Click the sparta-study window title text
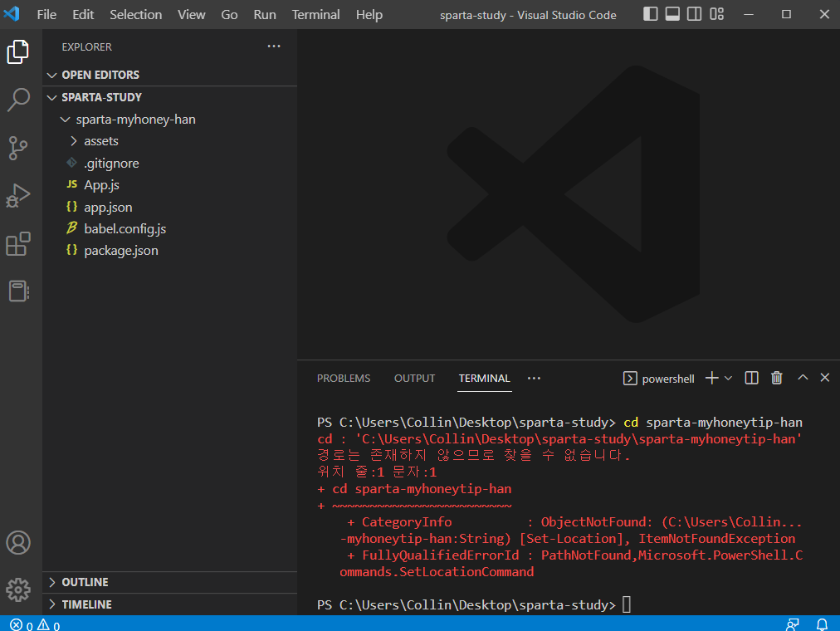840x631 pixels. pos(528,15)
